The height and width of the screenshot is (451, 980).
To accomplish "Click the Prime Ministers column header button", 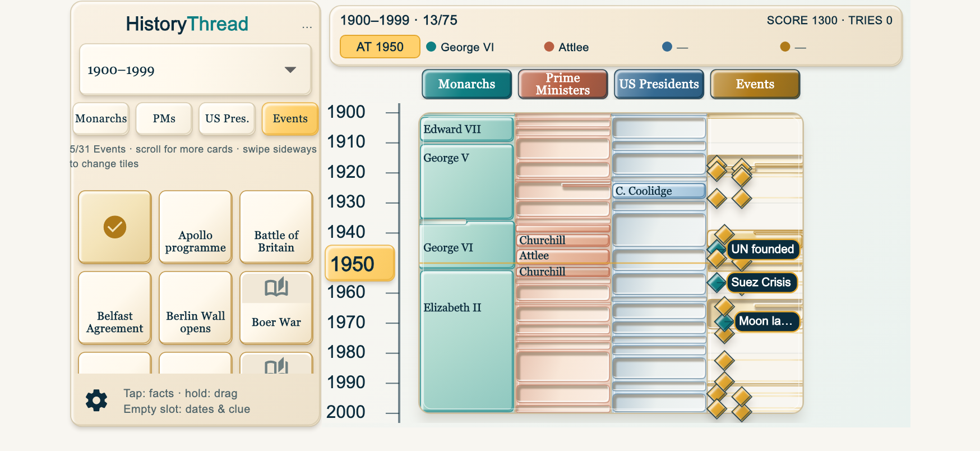I will (563, 84).
